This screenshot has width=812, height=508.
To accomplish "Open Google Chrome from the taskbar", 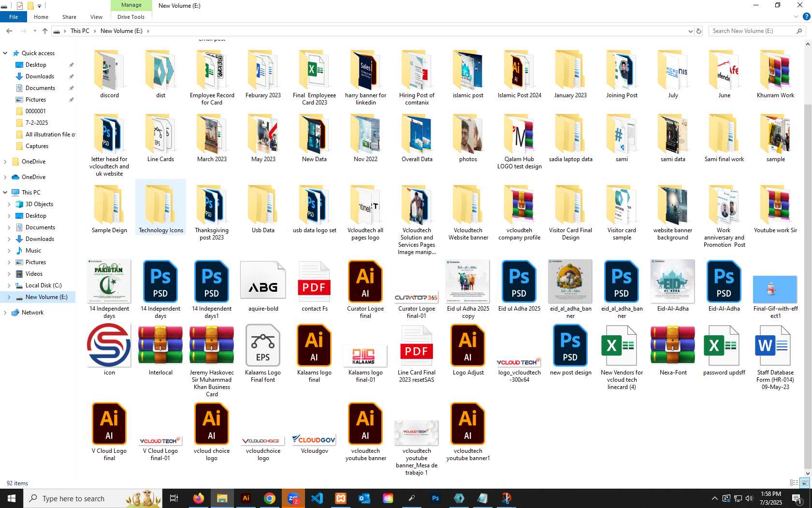I will click(x=270, y=498).
